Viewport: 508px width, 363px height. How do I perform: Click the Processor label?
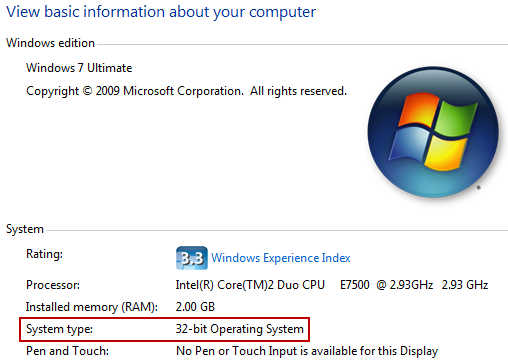(x=53, y=285)
